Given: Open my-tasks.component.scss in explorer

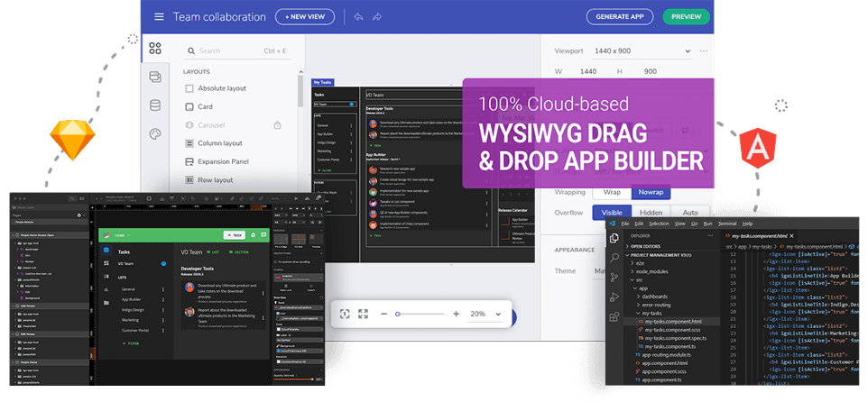Looking at the screenshot, I should 672,330.
